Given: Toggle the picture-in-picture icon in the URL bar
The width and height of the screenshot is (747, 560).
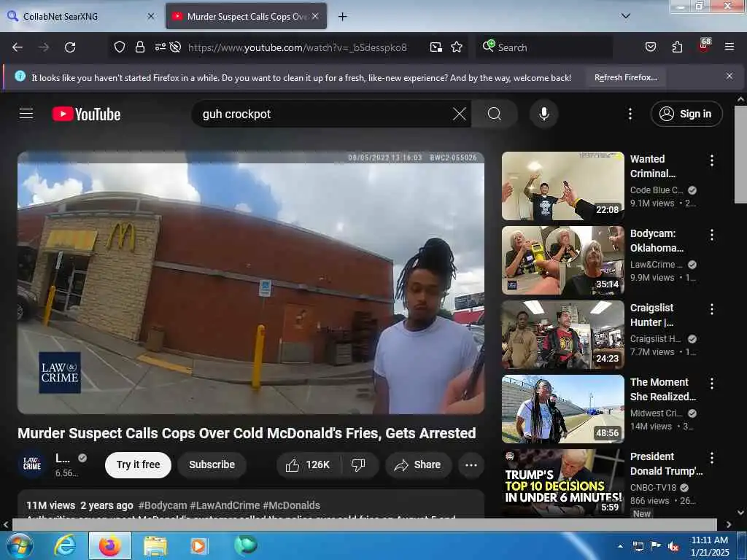Looking at the screenshot, I should click(x=436, y=47).
